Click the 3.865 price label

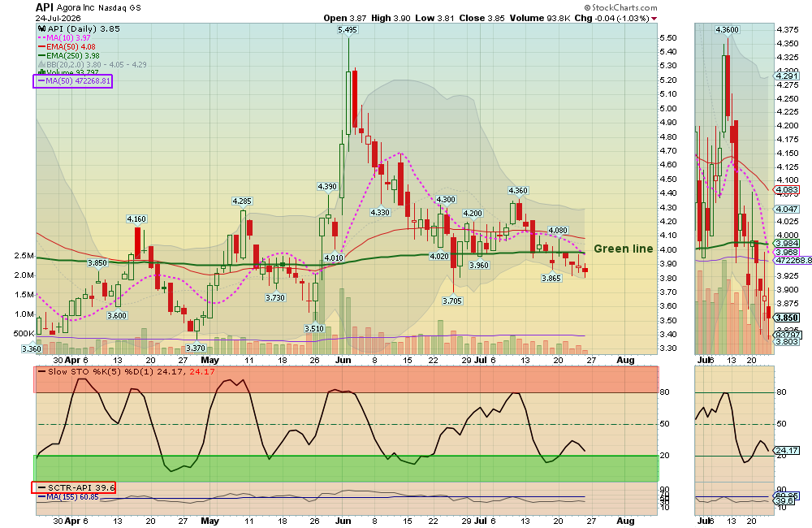tap(551, 279)
